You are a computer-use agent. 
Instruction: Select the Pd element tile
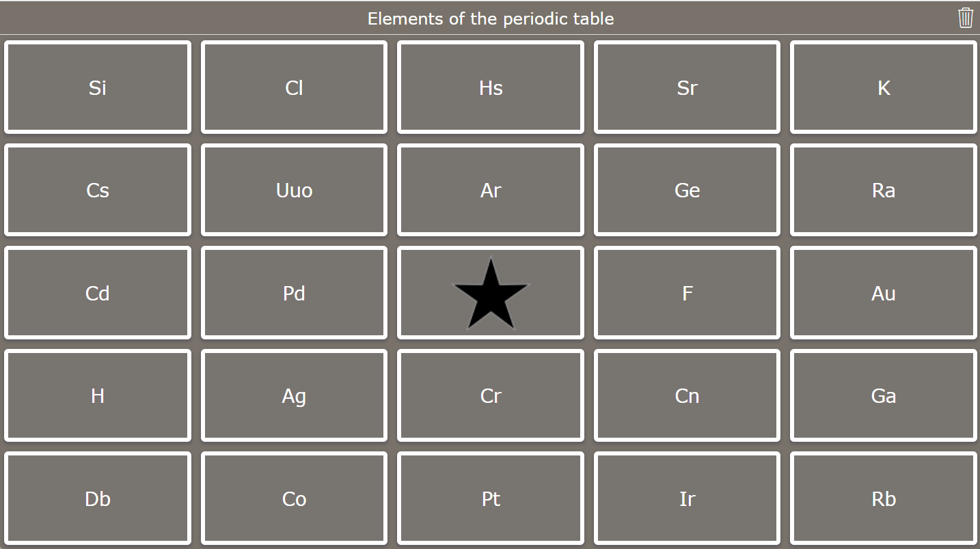tap(294, 293)
